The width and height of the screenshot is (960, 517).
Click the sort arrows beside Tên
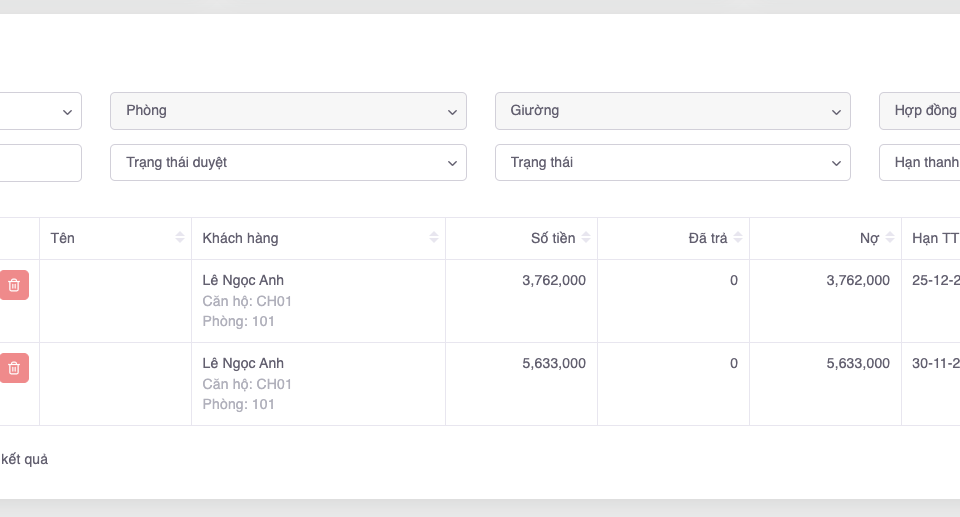[180, 238]
